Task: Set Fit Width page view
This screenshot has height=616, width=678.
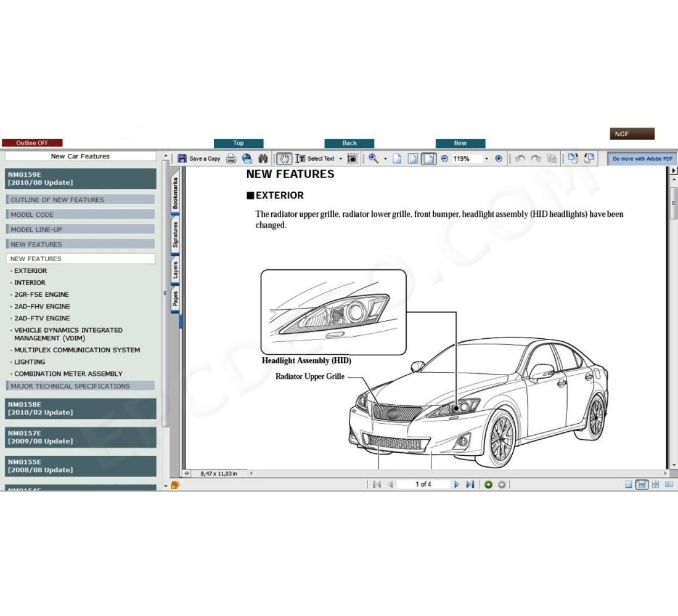Action: (428, 159)
